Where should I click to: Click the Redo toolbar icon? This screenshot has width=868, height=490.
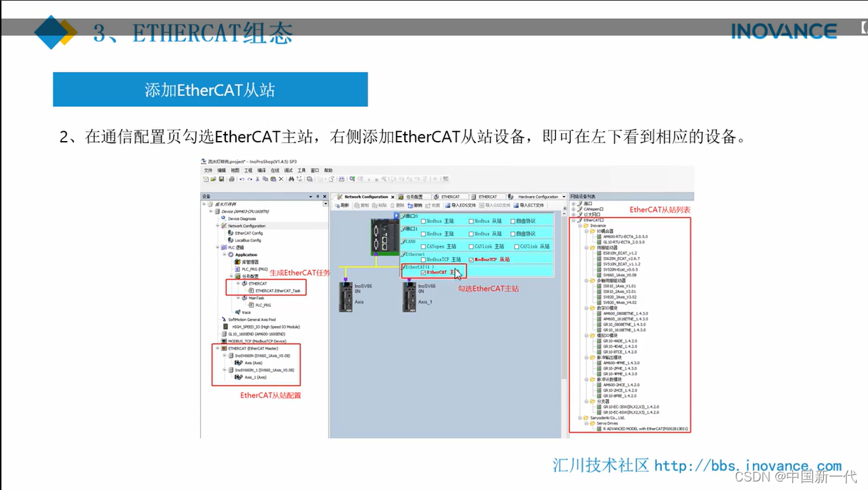249,179
